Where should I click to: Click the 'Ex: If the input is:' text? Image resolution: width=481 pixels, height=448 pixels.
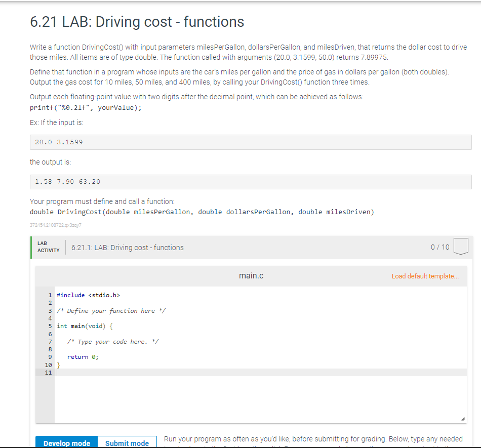(56, 123)
